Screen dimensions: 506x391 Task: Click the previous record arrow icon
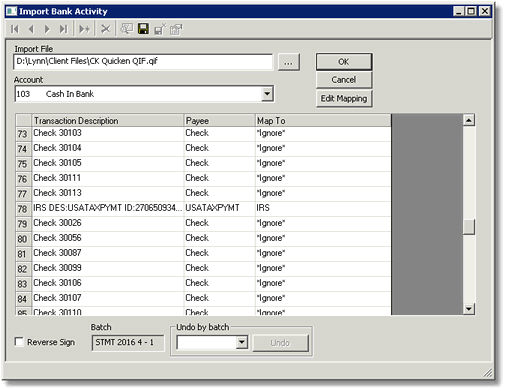(31, 29)
